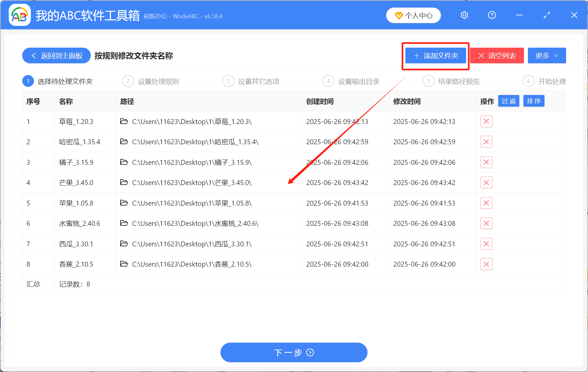This screenshot has width=588, height=372.
Task: Expand the 更多 dropdown menu
Action: (x=547, y=55)
